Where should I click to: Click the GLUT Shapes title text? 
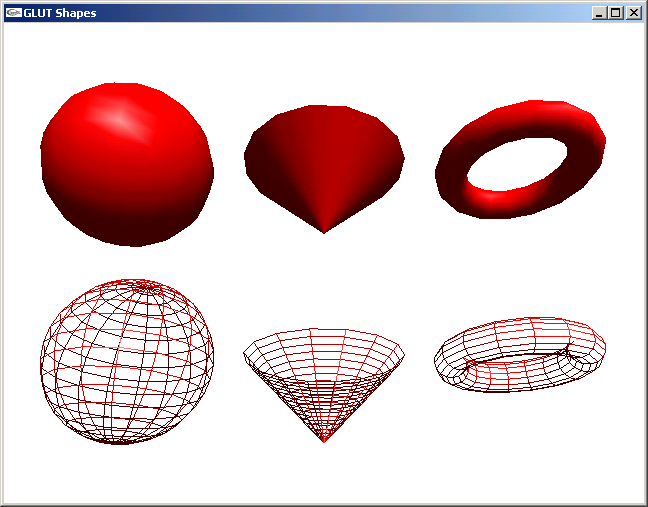[60, 13]
